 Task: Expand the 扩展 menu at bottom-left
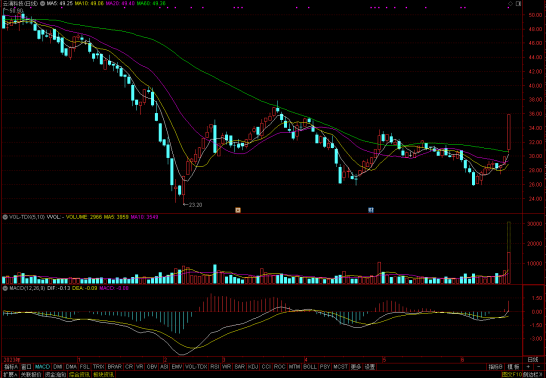pyautogui.click(x=9, y=375)
